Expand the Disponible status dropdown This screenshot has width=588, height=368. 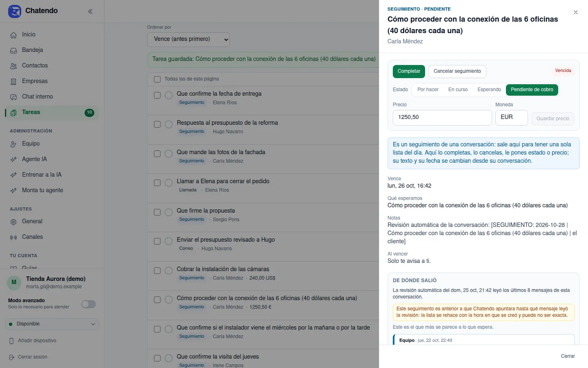(52, 324)
